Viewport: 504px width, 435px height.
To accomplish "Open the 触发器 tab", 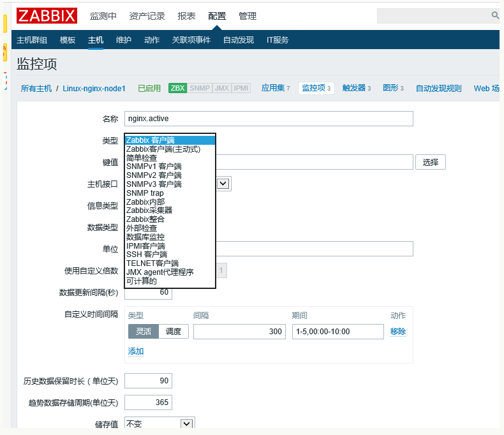I will point(357,88).
